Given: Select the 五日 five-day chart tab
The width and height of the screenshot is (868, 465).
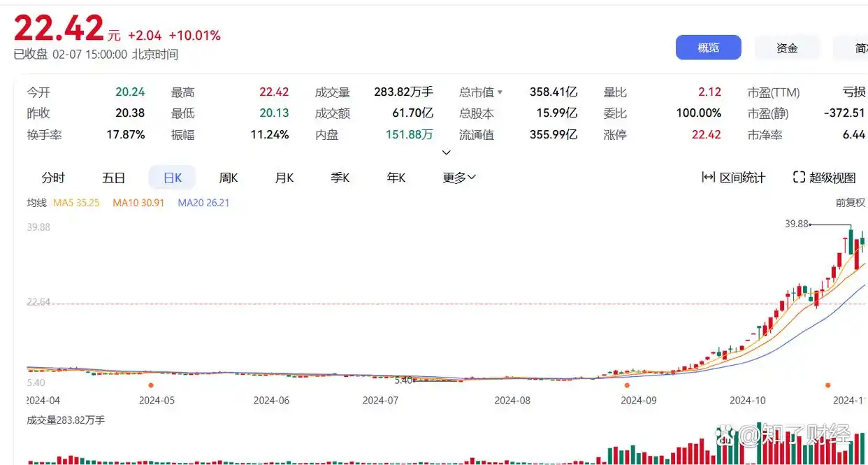Looking at the screenshot, I should [113, 178].
